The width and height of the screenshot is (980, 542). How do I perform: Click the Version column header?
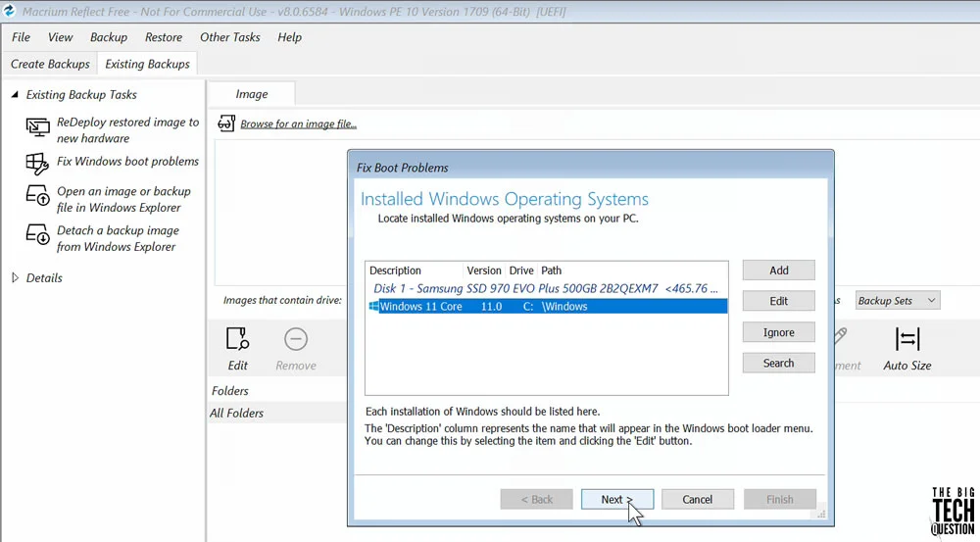[x=484, y=271]
